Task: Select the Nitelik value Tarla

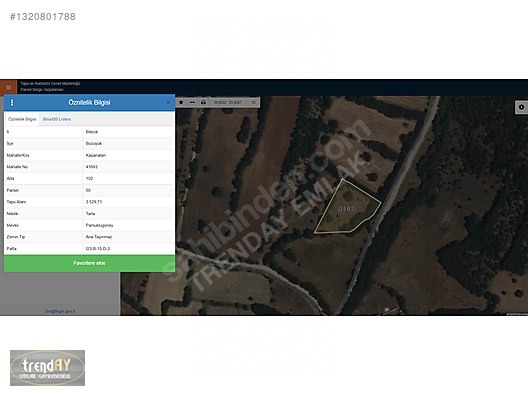Action: coord(90,213)
